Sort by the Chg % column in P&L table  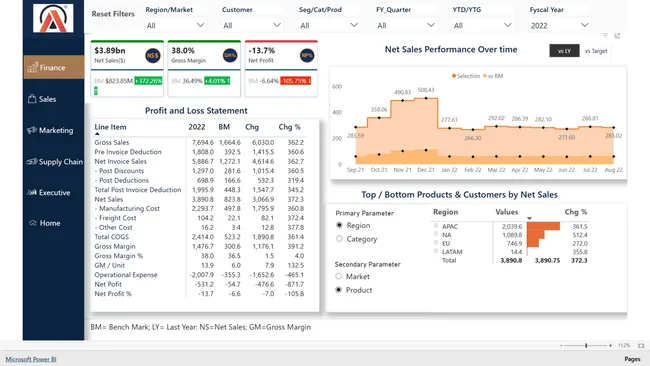tap(289, 127)
